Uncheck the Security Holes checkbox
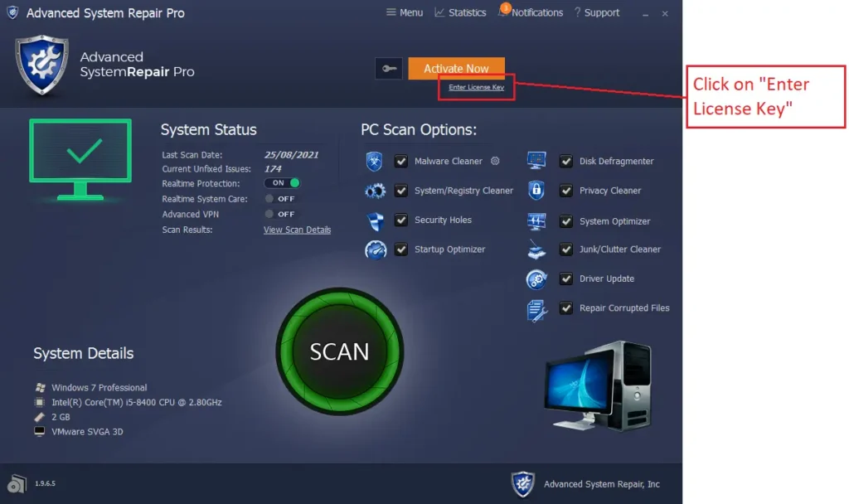 [x=401, y=220]
